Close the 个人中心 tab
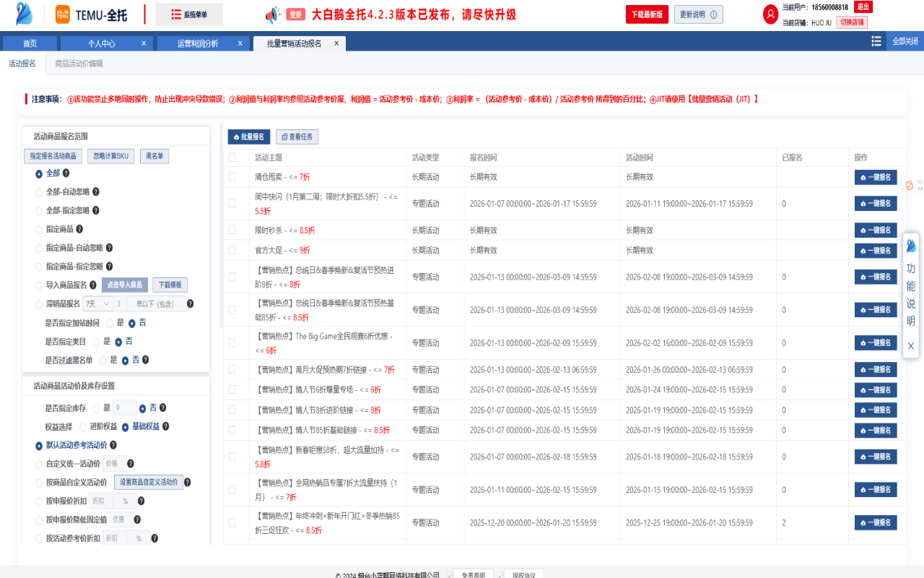The height and width of the screenshot is (578, 924). coord(144,43)
